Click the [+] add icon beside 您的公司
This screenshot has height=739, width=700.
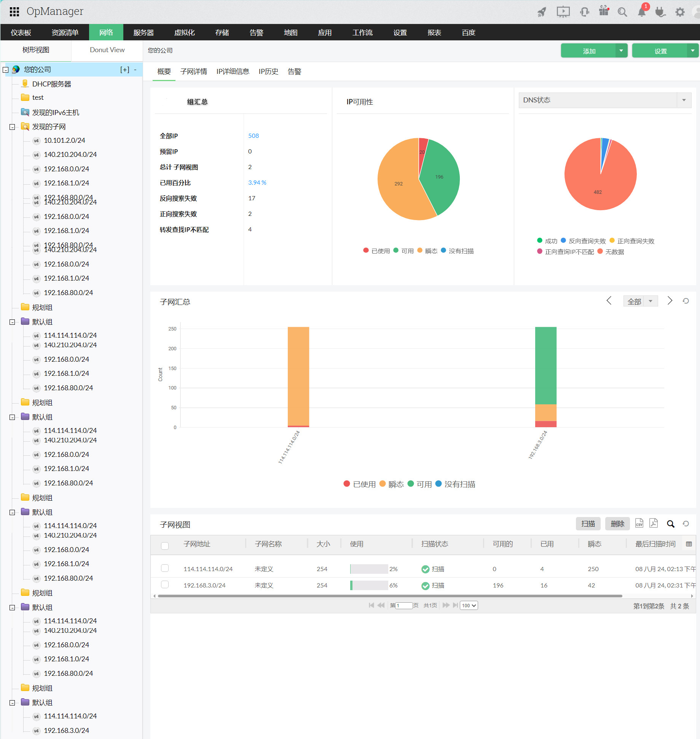(125, 69)
